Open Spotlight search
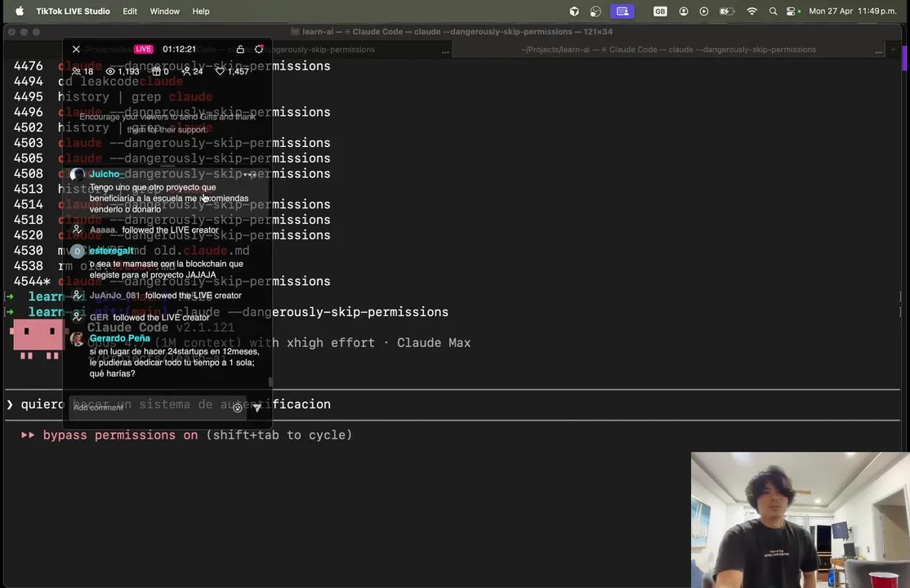 [773, 11]
